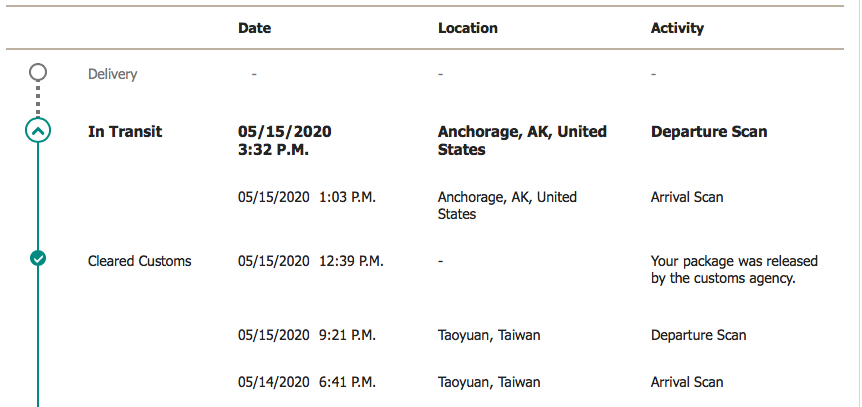Click the Location column header
Image resolution: width=862 pixels, height=407 pixels.
tap(468, 28)
